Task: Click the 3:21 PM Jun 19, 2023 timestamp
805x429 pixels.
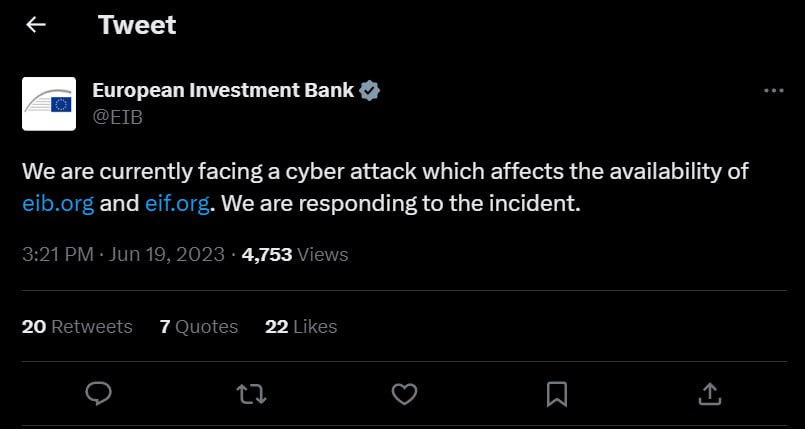Action: pyautogui.click(x=123, y=255)
